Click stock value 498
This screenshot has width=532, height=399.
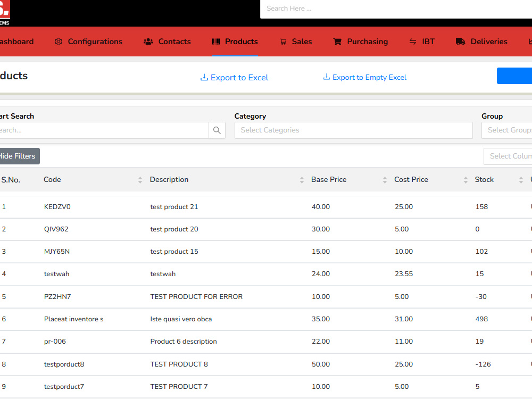[482, 319]
